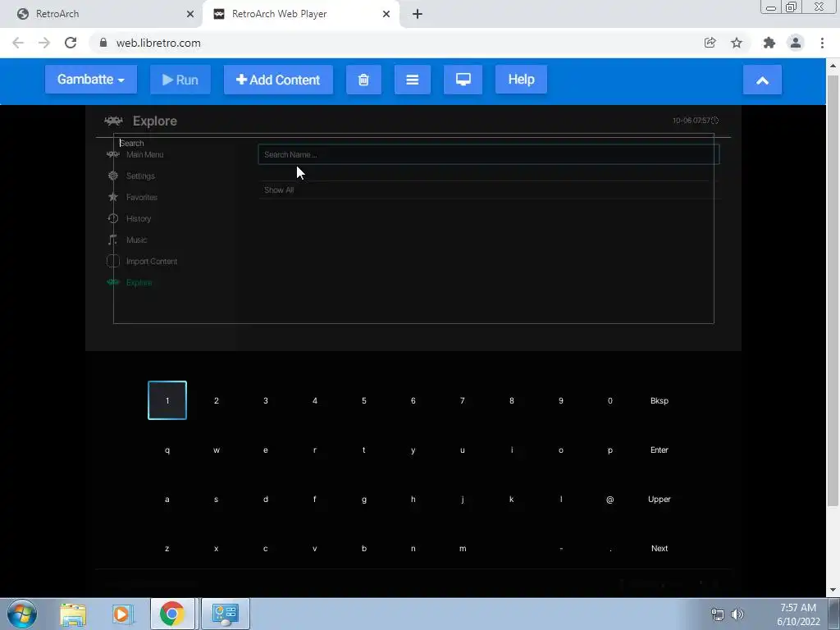Click the Music note icon in sidebar
Image resolution: width=840 pixels, height=630 pixels.
tap(112, 240)
